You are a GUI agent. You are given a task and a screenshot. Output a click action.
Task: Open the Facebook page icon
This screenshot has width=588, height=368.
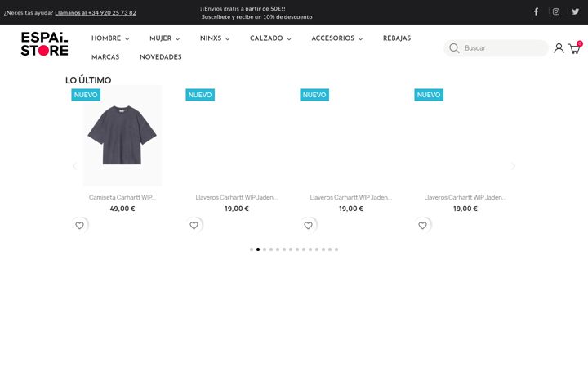[x=537, y=11]
